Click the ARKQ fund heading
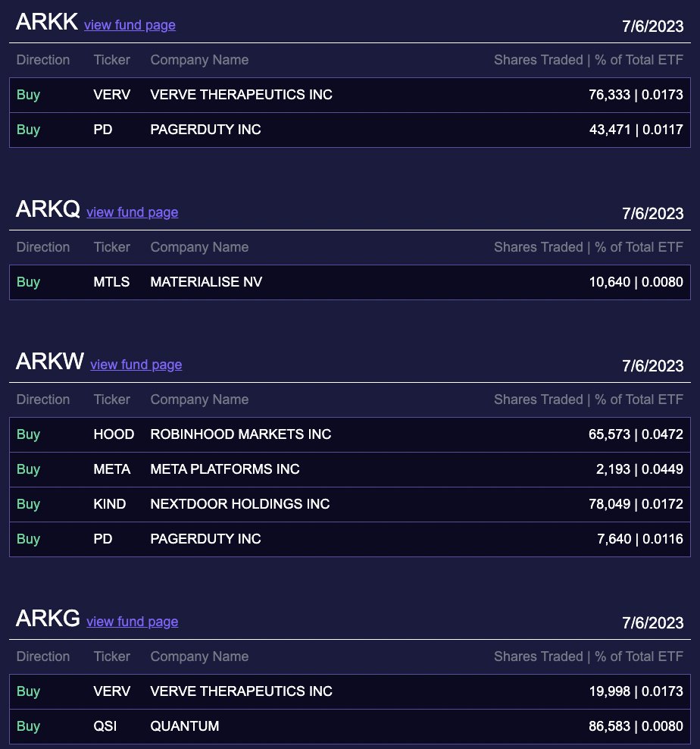 [x=48, y=209]
